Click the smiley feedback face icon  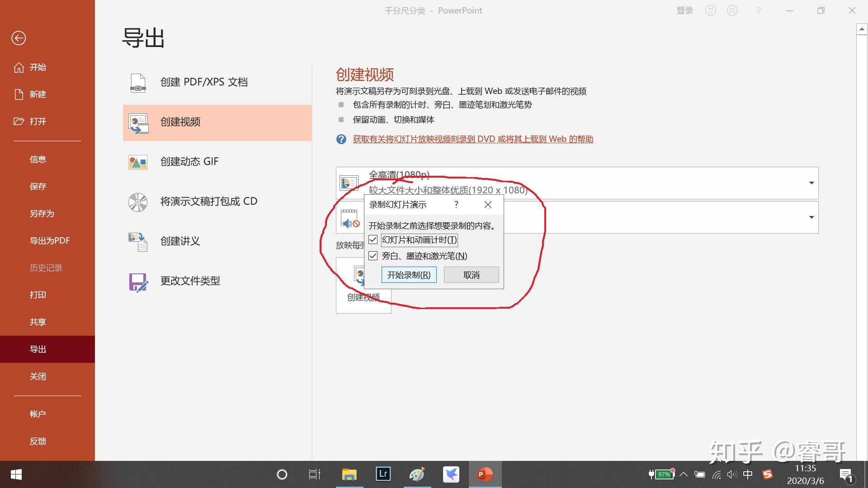coord(710,10)
